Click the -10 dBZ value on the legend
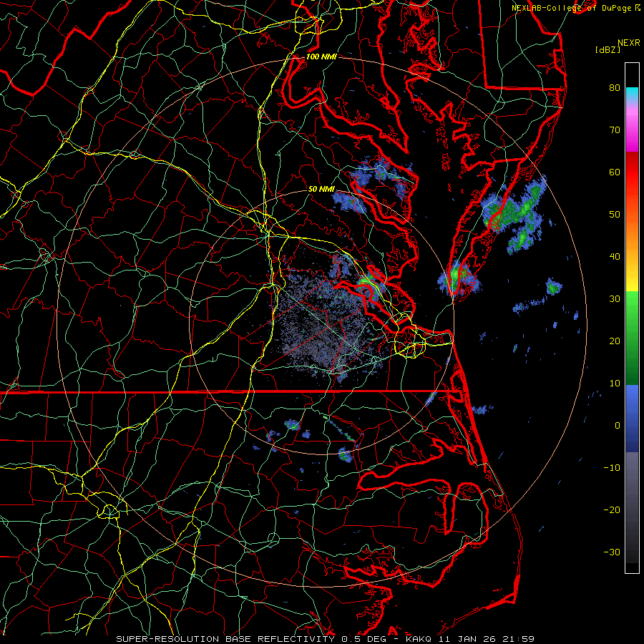Viewport: 644px width, 644px height. [x=612, y=468]
